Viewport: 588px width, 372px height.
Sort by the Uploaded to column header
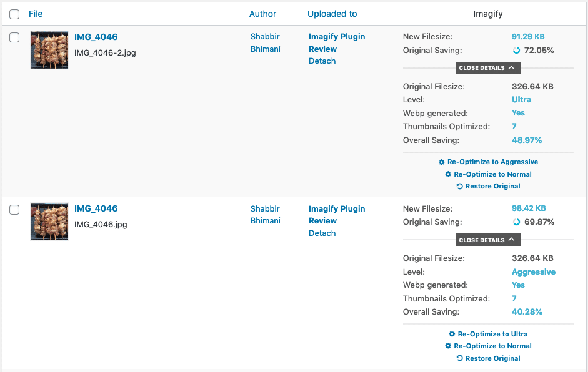click(332, 14)
